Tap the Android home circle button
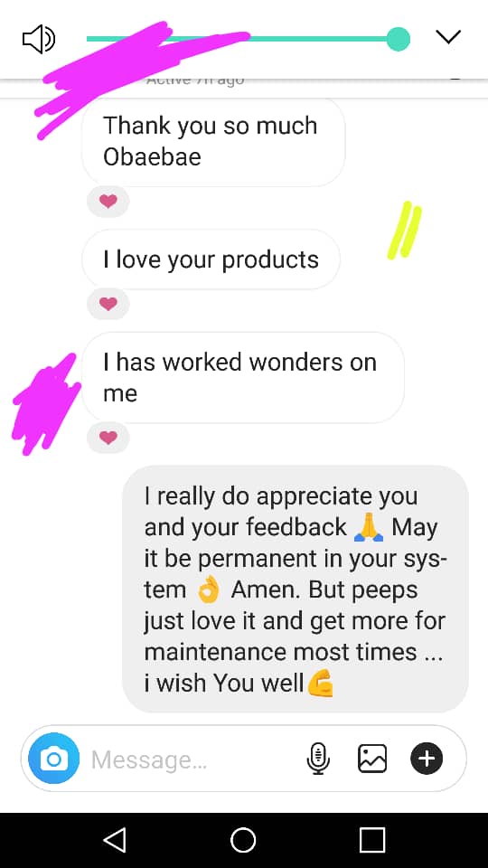This screenshot has height=868, width=488. coord(243,840)
